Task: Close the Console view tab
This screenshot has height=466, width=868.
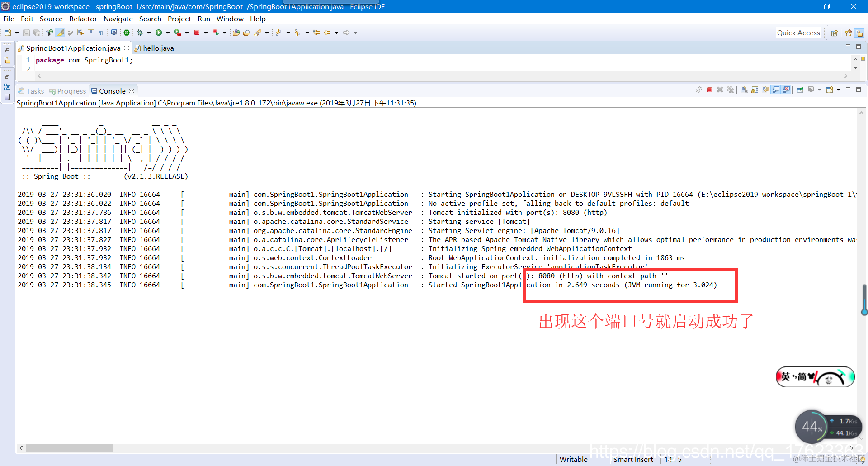Action: point(132,91)
